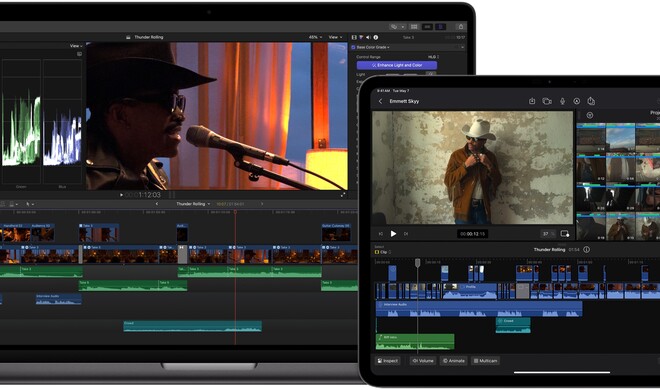The width and height of the screenshot is (660, 390).
Task: Open the Volume tab on iPad
Action: pyautogui.click(x=423, y=361)
